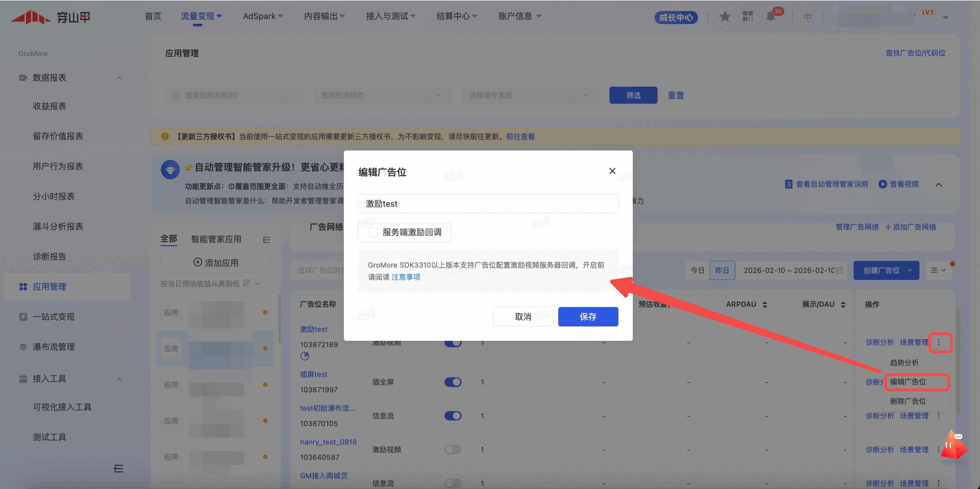Open the red chat assistant icon

pos(954,445)
